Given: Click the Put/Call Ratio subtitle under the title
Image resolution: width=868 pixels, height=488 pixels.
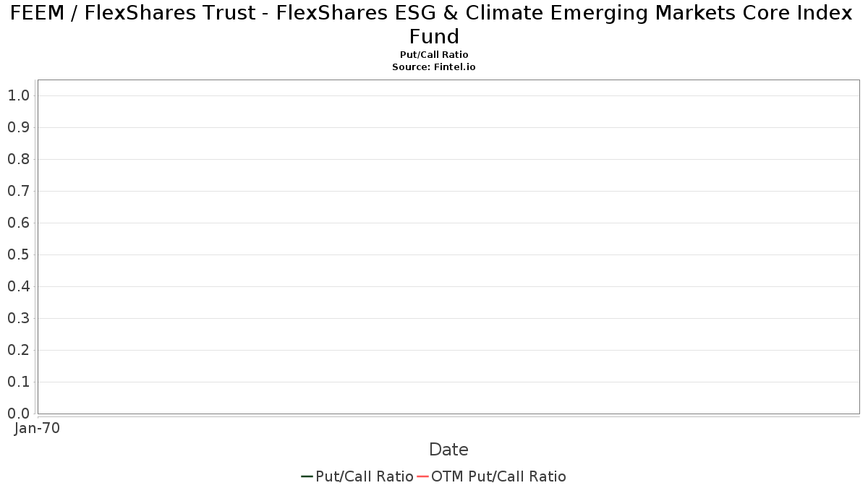Looking at the screenshot, I should point(434,55).
